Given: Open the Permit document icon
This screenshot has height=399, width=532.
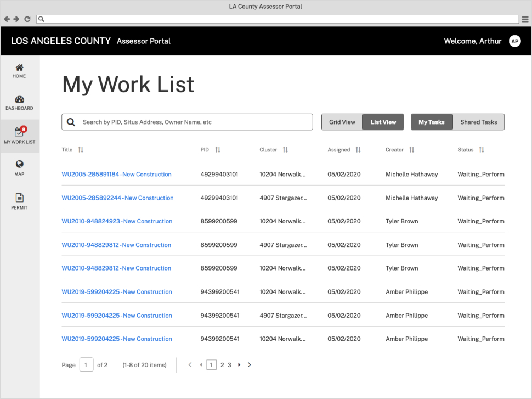Looking at the screenshot, I should (x=19, y=198).
